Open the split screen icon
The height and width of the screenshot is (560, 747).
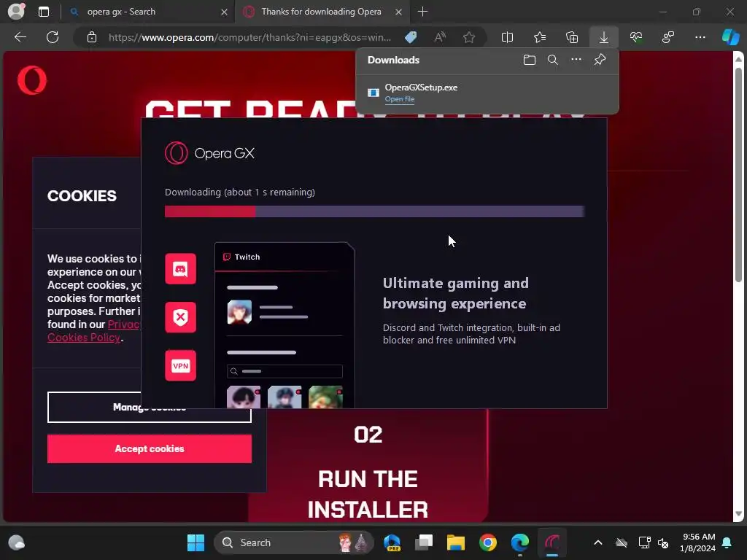pos(508,37)
